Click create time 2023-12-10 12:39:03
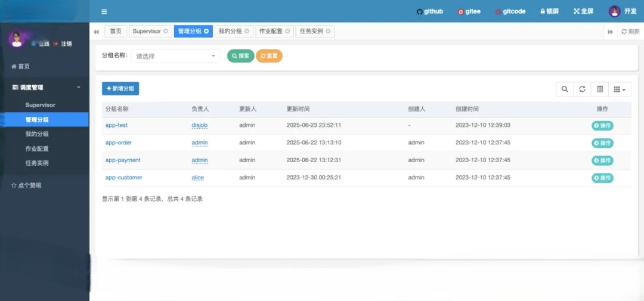This screenshot has height=301, width=644. (x=483, y=125)
